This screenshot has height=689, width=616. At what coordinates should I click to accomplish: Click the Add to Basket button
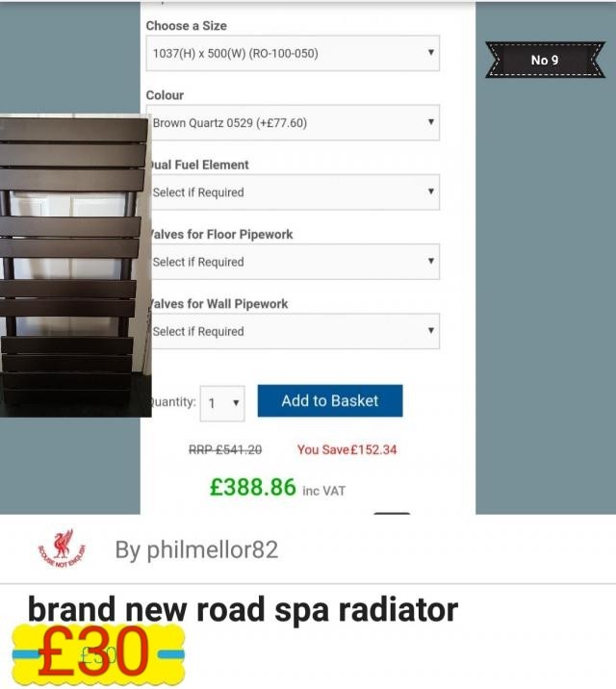[x=330, y=400]
